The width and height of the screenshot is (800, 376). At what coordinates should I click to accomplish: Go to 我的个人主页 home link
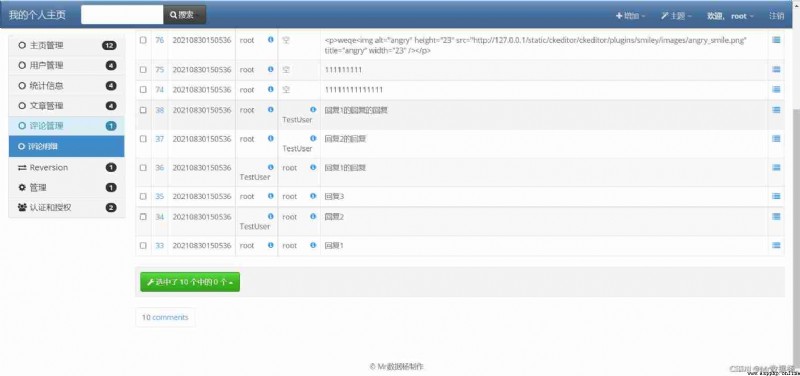[x=37, y=15]
